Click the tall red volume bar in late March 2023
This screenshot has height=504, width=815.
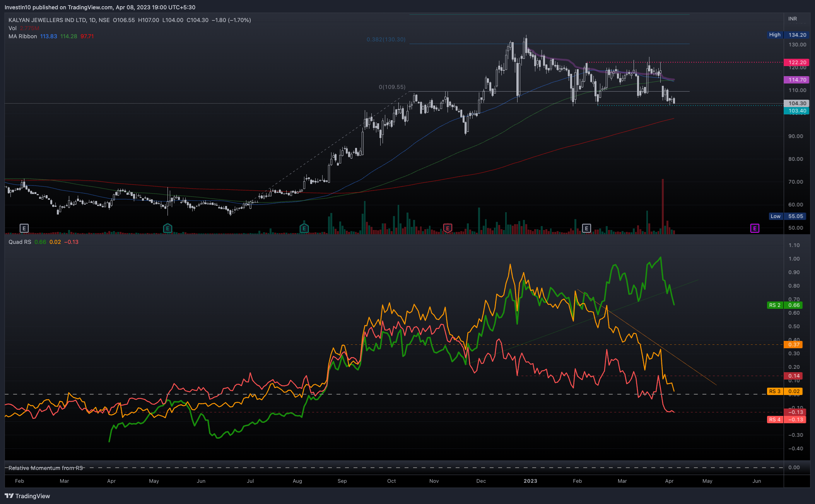pos(663,206)
